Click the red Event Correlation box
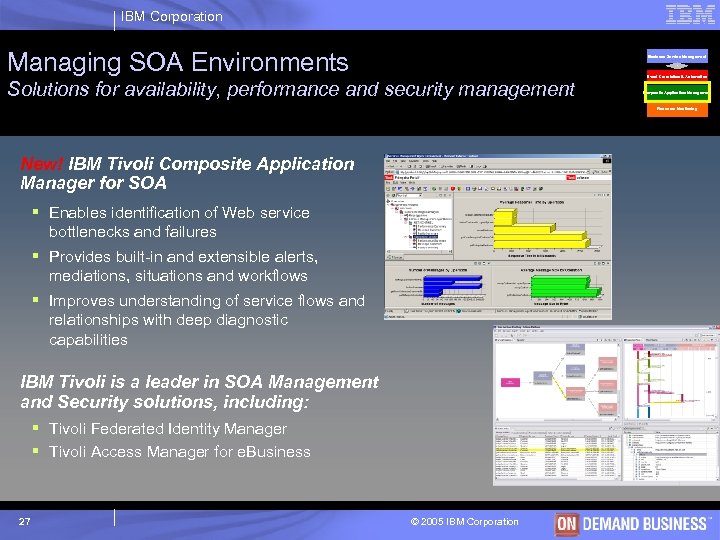Image resolution: width=720 pixels, height=540 pixels. click(x=677, y=76)
